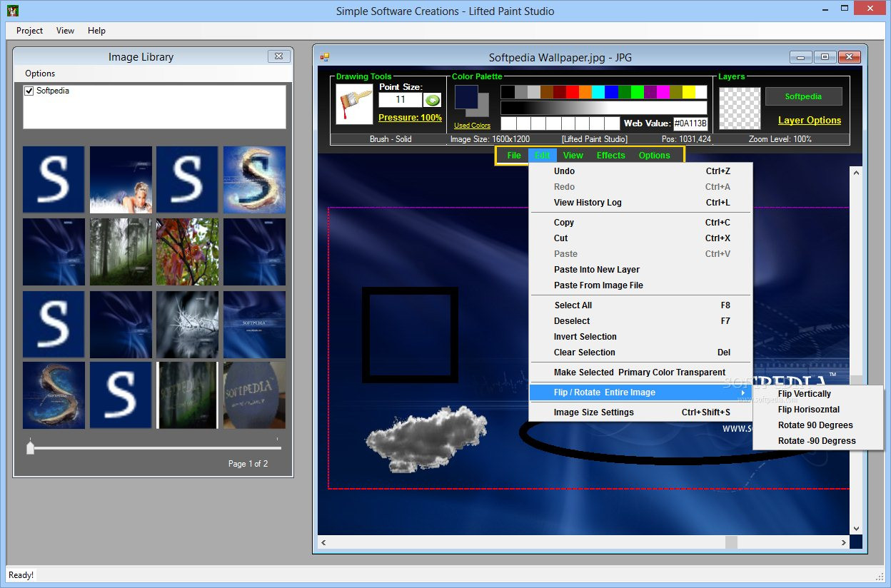
Task: Click the Lifted Paint Studio app icon in title bar
Action: tap(12, 11)
